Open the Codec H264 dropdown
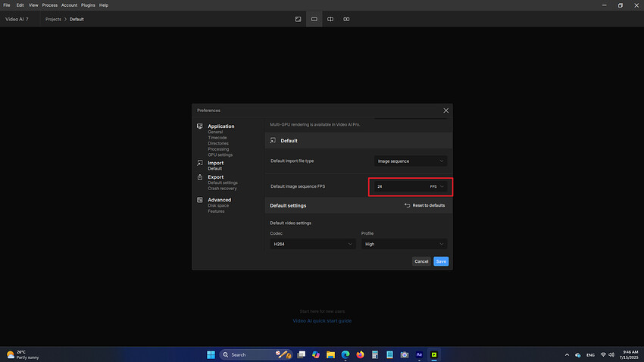Screen dimensions: 644x362 pyautogui.click(x=313, y=244)
